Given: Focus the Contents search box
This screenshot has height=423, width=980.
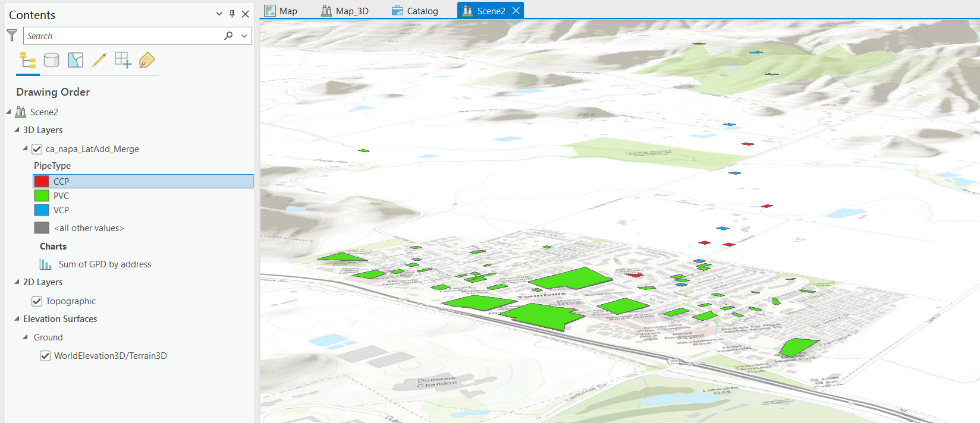Looking at the screenshot, I should coord(122,36).
